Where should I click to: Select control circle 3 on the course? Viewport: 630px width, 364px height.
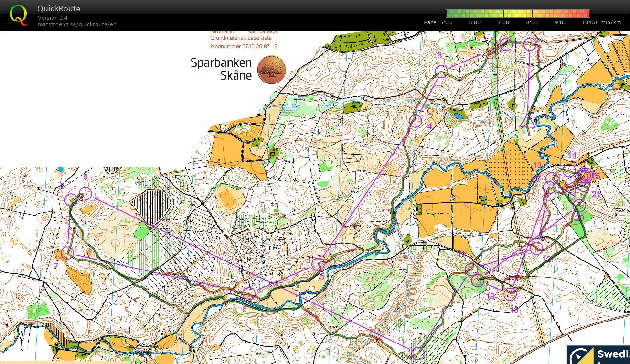tap(441, 72)
